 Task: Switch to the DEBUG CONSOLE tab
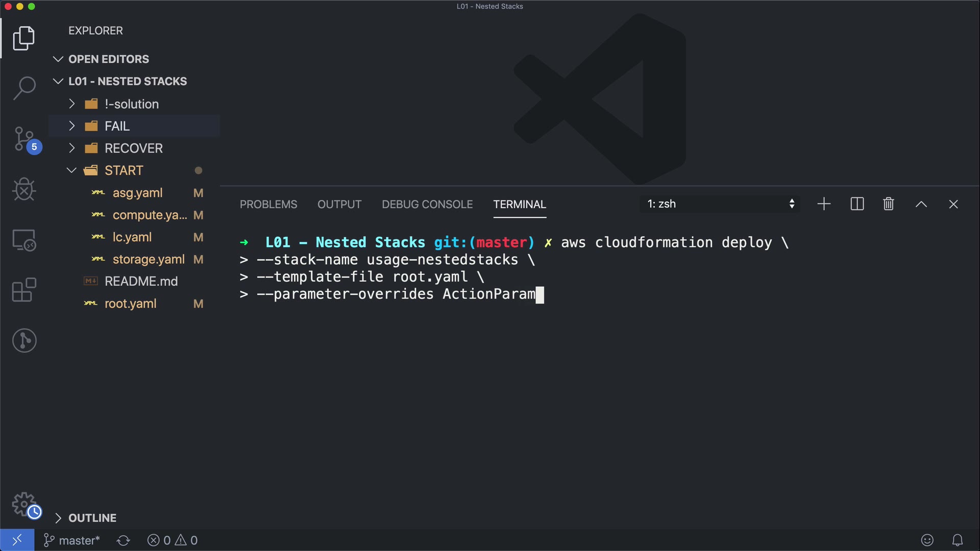pos(427,204)
